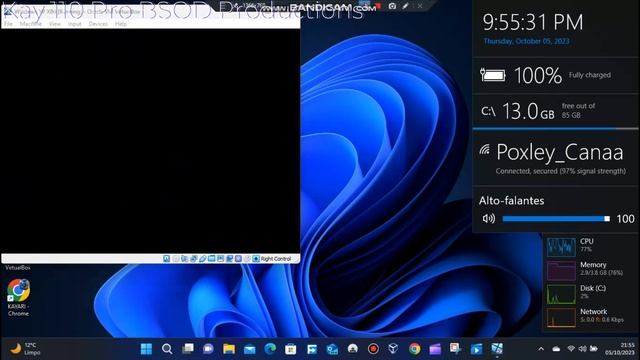Open the purple folder app in taskbar

coord(435,349)
